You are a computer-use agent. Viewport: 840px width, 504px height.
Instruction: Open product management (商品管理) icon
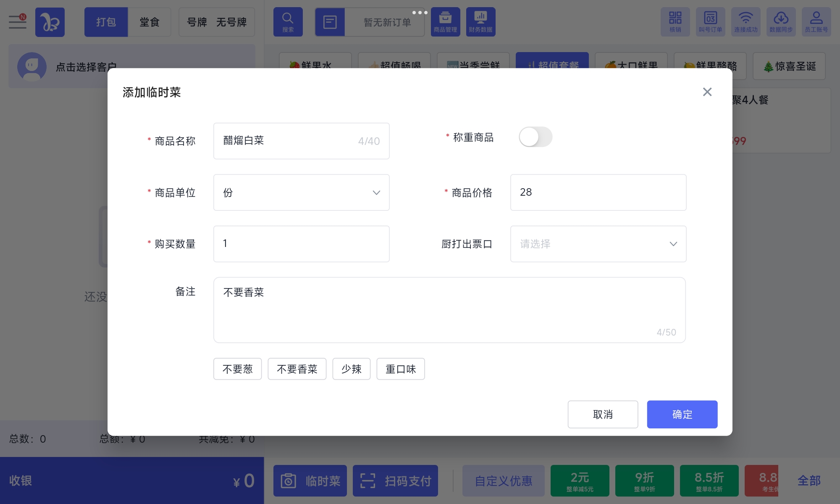click(445, 22)
